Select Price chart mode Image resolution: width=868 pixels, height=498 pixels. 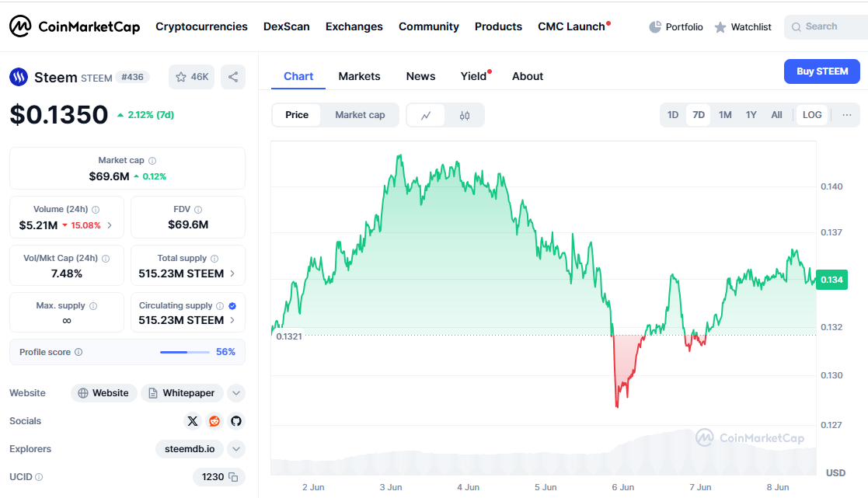(297, 115)
